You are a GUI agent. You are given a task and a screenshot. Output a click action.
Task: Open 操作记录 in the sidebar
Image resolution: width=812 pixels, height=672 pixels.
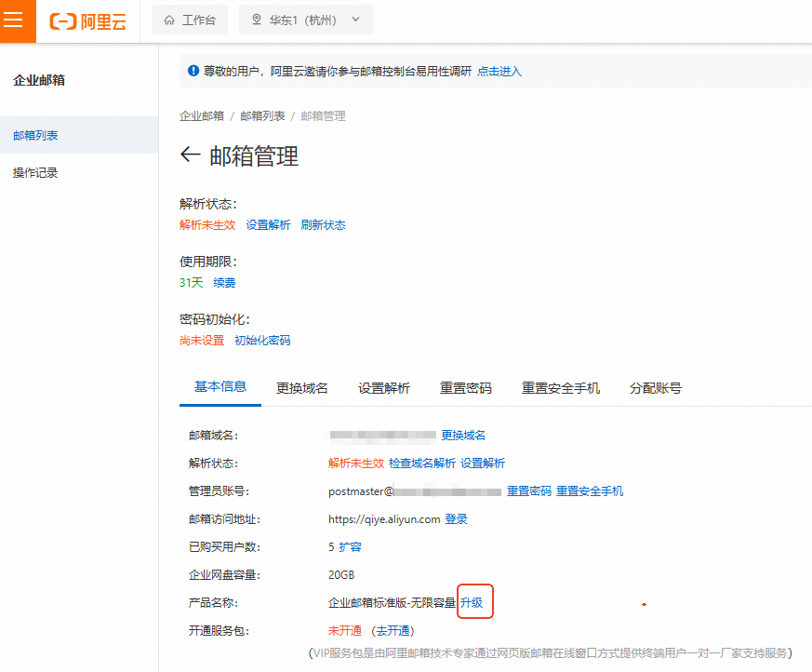pos(35,173)
